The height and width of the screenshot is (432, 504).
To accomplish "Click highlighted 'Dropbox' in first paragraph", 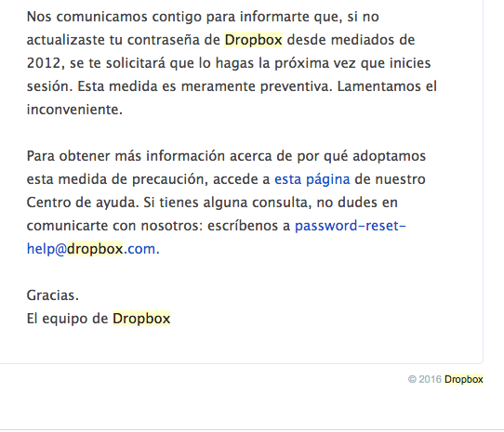I will (x=253, y=40).
